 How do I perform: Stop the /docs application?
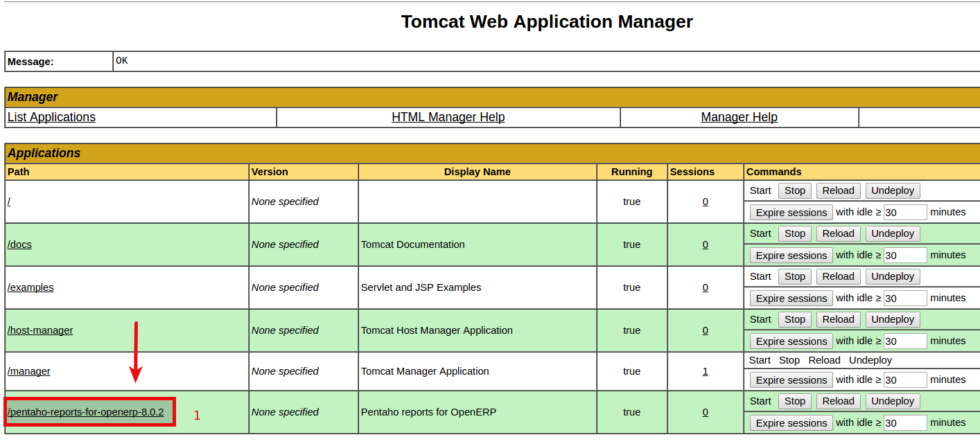point(795,233)
